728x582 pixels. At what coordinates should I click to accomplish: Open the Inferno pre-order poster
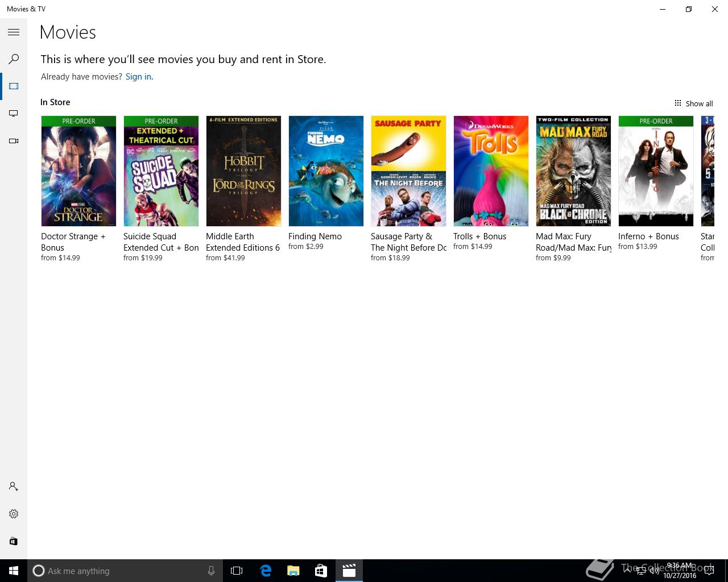click(x=656, y=171)
